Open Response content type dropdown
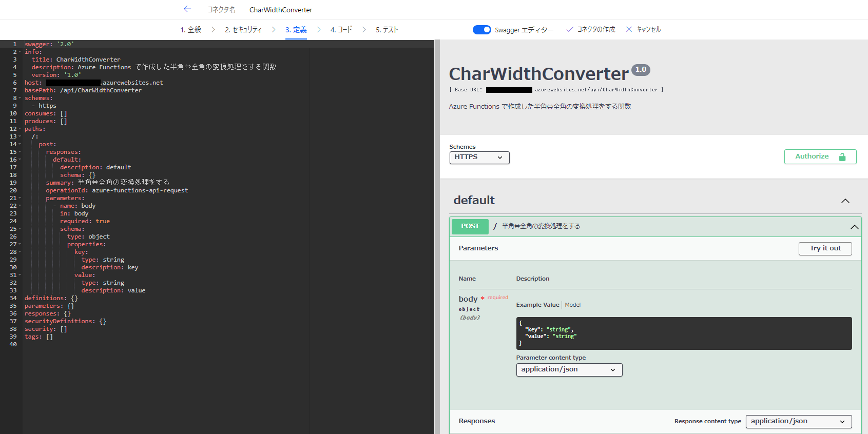 click(x=798, y=422)
